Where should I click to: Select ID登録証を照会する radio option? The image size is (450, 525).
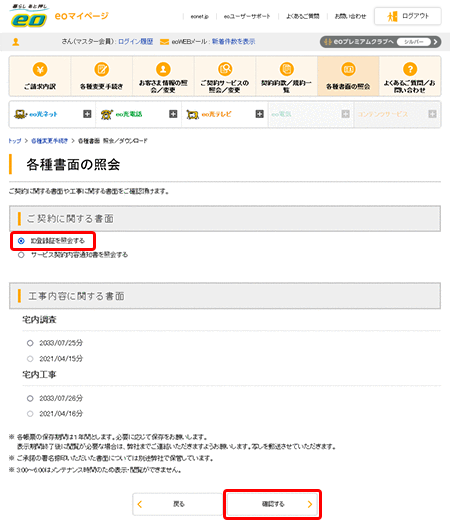click(21, 241)
